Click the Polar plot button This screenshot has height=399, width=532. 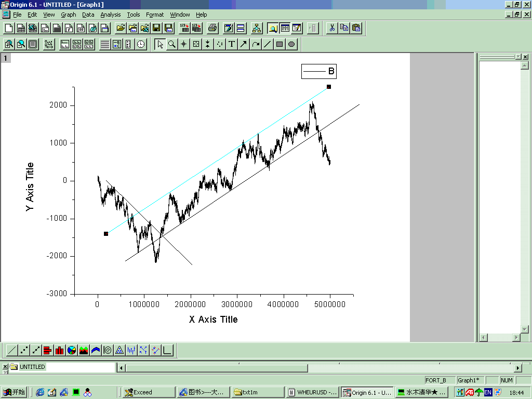tap(107, 350)
